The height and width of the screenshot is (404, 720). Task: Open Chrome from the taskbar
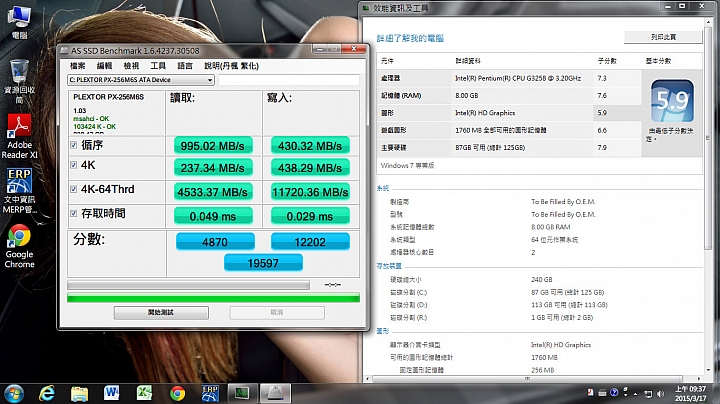point(177,393)
